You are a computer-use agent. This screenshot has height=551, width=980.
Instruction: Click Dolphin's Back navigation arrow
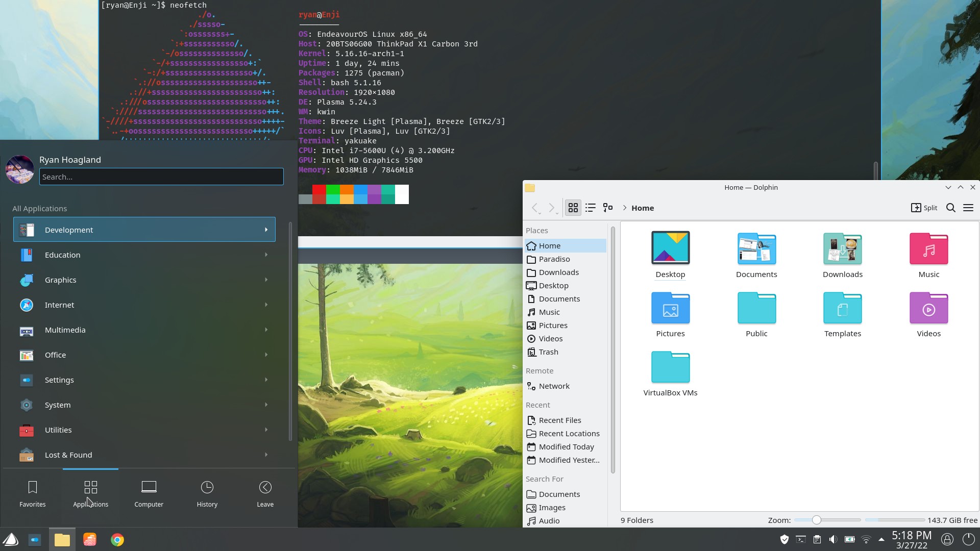click(x=535, y=208)
